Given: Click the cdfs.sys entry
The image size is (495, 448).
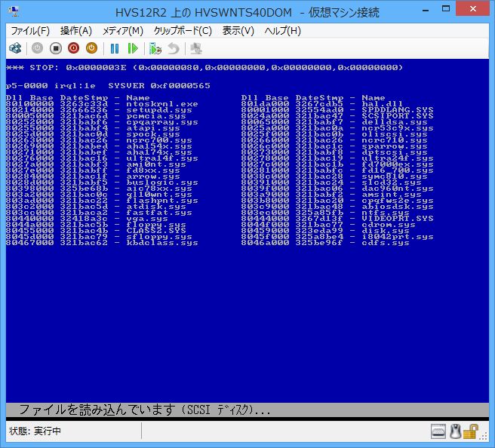Looking at the screenshot, I should pyautogui.click(x=386, y=243).
